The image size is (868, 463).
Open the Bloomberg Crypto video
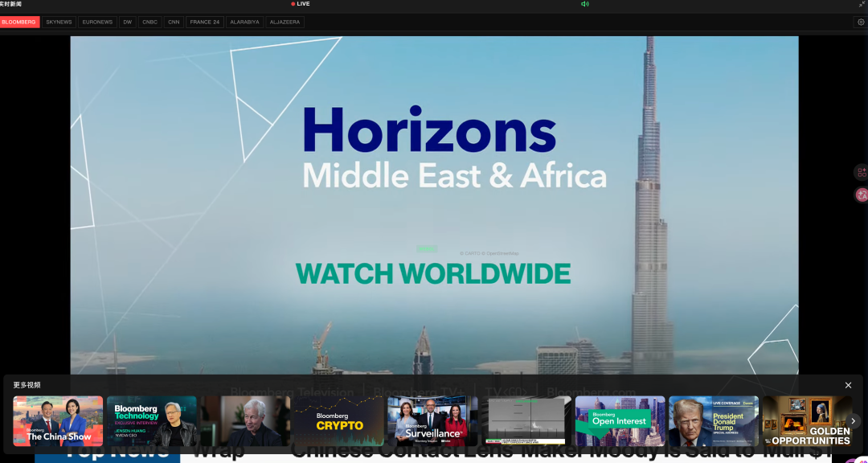click(339, 421)
